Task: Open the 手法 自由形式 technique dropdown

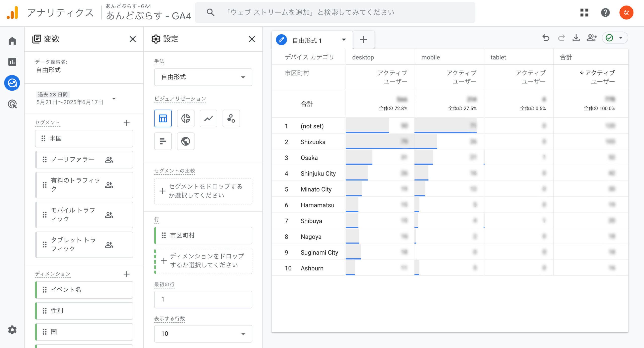Action: (203, 77)
